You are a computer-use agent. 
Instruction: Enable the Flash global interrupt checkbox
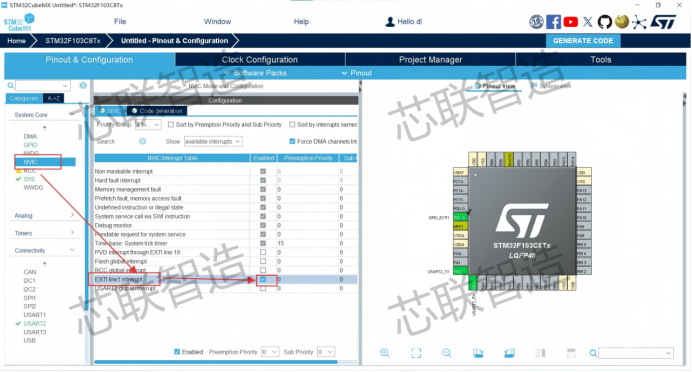pos(263,261)
